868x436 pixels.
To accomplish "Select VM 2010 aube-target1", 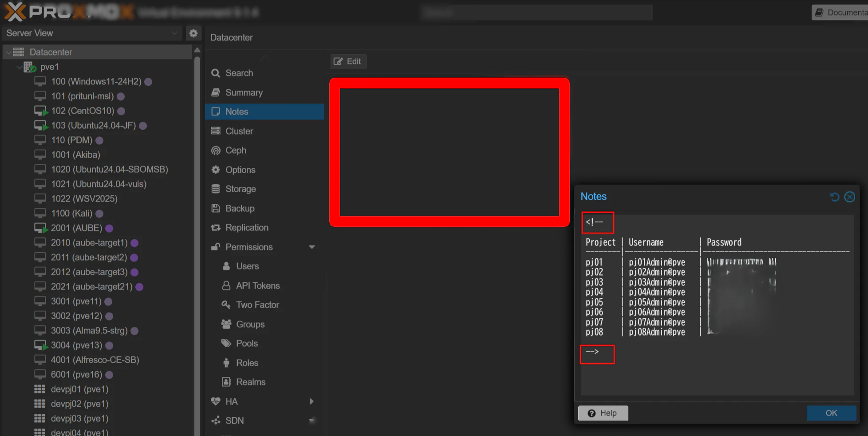I will click(x=98, y=242).
